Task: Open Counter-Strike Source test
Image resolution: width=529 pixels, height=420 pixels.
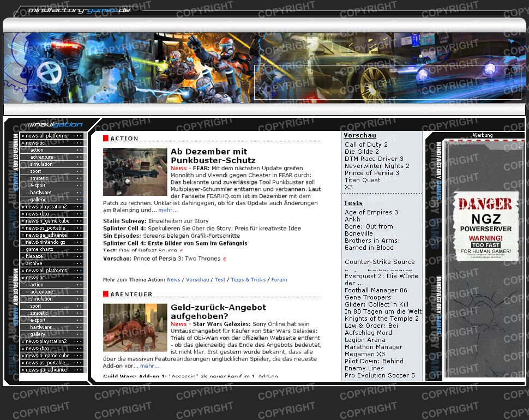Action: (x=380, y=262)
